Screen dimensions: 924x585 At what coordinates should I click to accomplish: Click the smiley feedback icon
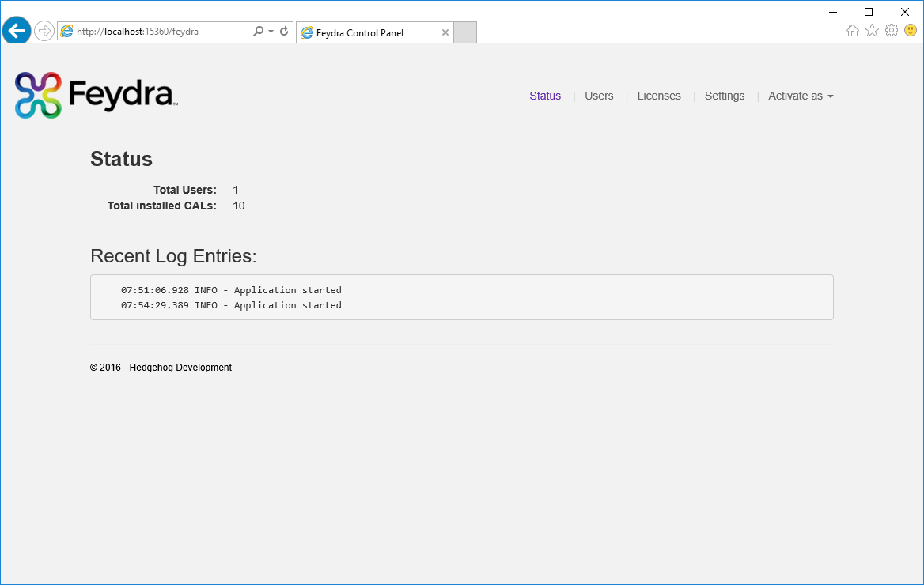(x=911, y=31)
